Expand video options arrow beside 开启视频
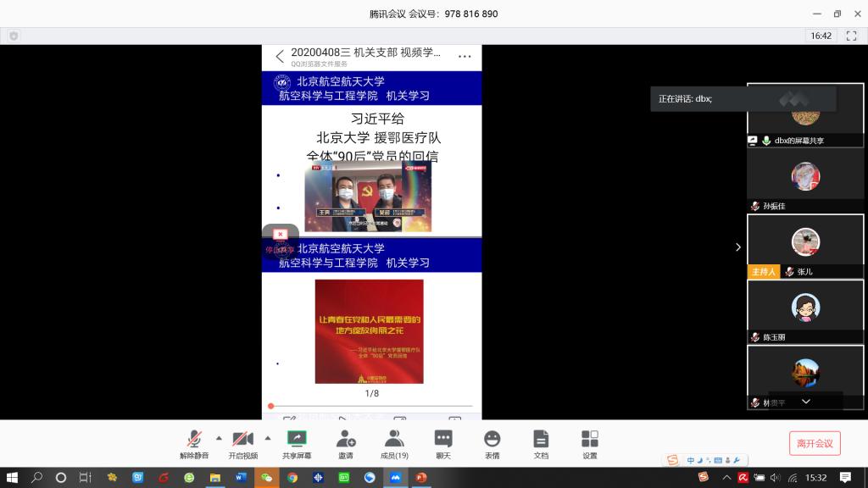Screen dimensions: 868x488 click(268, 438)
